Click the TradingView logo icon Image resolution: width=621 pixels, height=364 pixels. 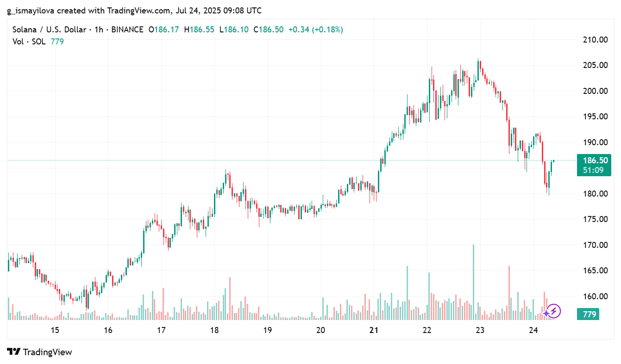pos(14,352)
